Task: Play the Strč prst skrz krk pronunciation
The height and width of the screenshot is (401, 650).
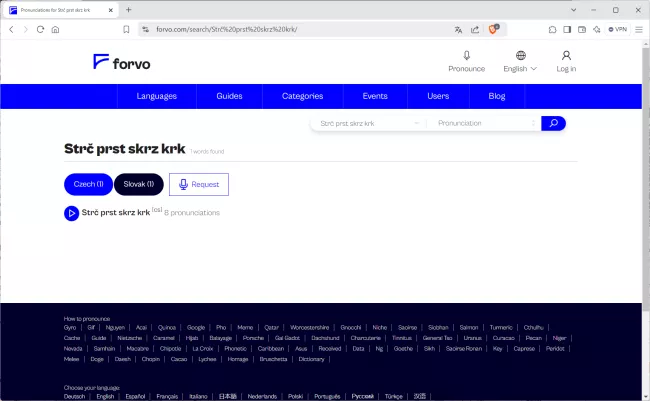Action: click(71, 213)
